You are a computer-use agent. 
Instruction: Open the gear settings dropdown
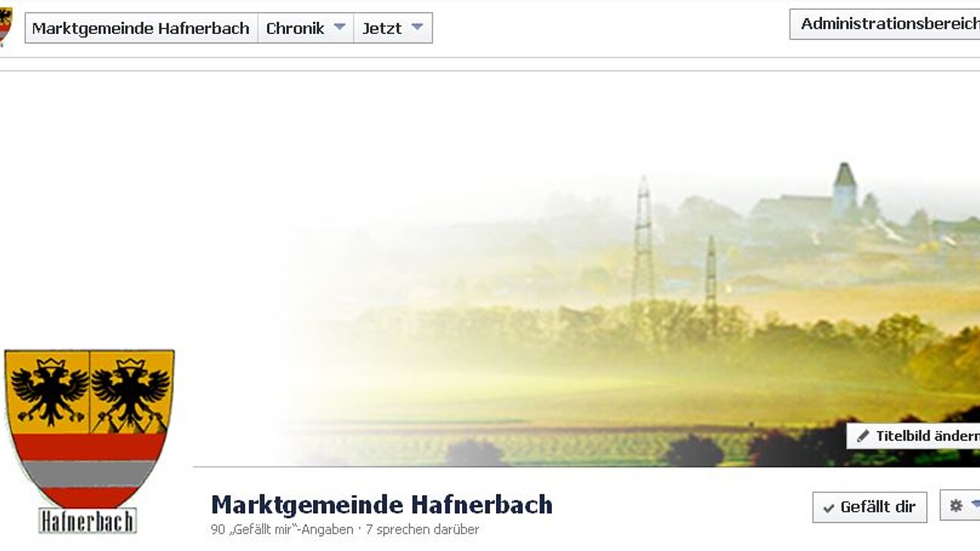tap(960, 505)
